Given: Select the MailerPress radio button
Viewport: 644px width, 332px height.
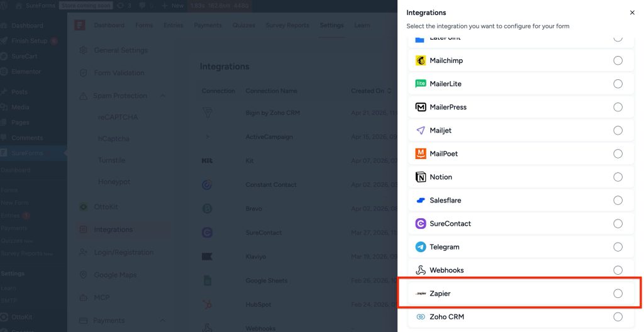Looking at the screenshot, I should pyautogui.click(x=618, y=108).
